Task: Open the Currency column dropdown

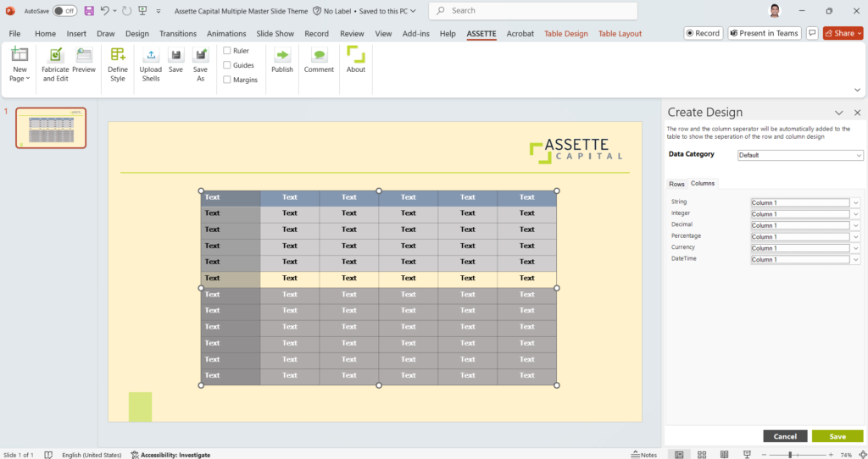Action: pyautogui.click(x=855, y=248)
